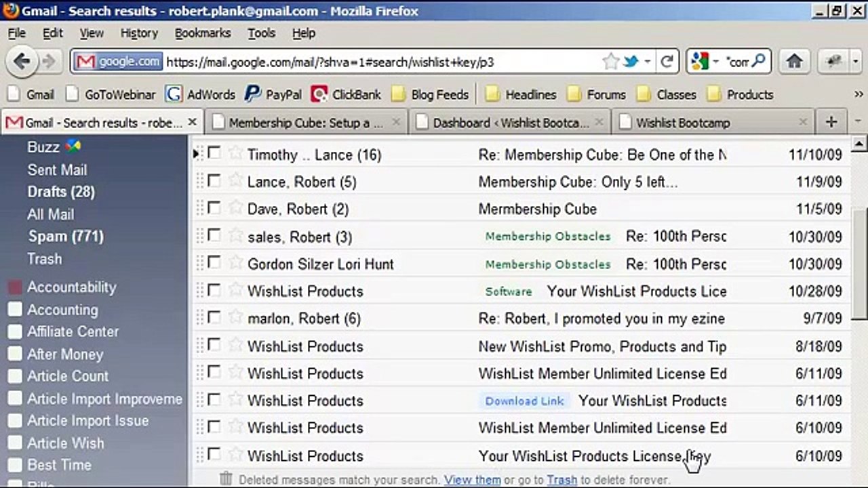Open the Edit menu
The image size is (868, 488).
(52, 33)
